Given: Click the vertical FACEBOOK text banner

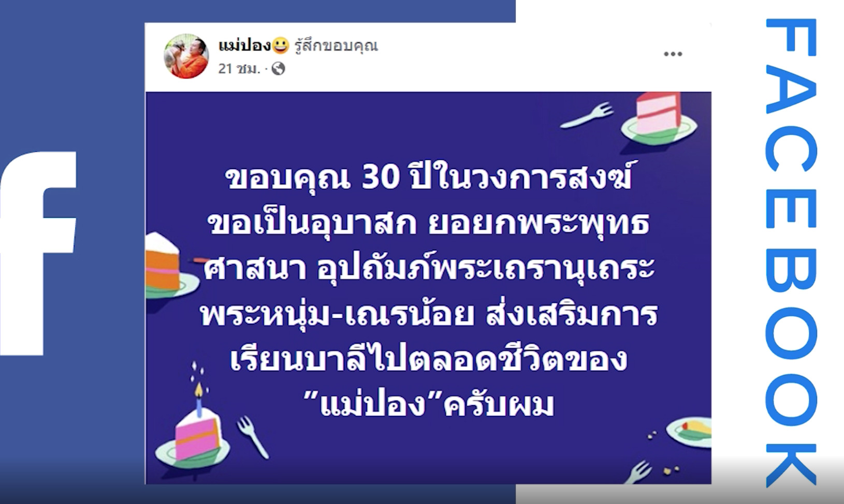Looking at the screenshot, I should [791, 252].
